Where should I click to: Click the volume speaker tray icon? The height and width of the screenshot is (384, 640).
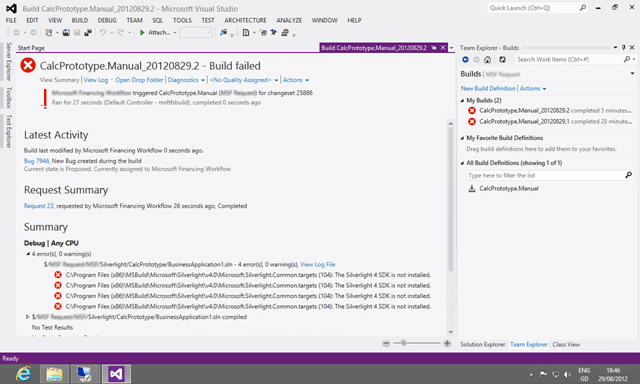tap(567, 374)
